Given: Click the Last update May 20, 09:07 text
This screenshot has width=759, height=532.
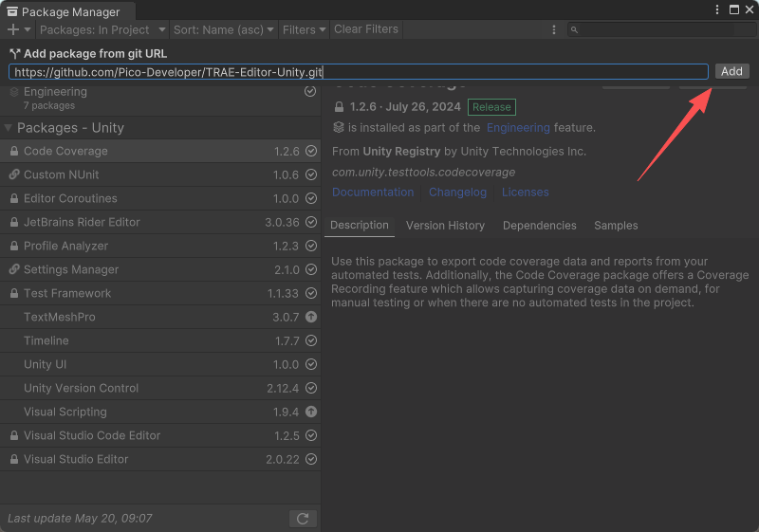Looking at the screenshot, I should point(80,519).
